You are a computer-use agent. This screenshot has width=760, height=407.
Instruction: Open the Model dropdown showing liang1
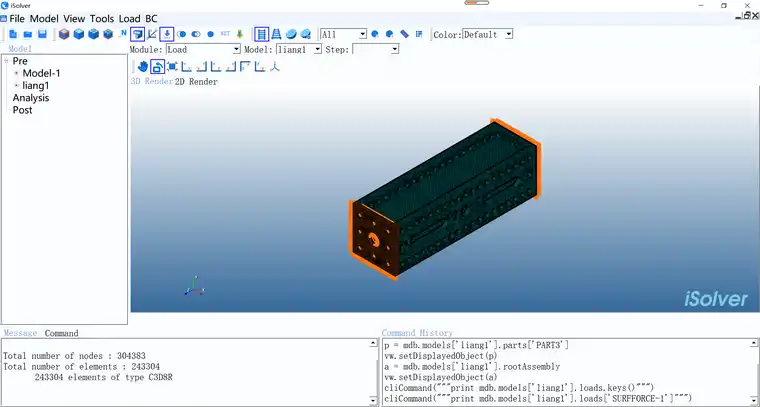click(x=299, y=49)
